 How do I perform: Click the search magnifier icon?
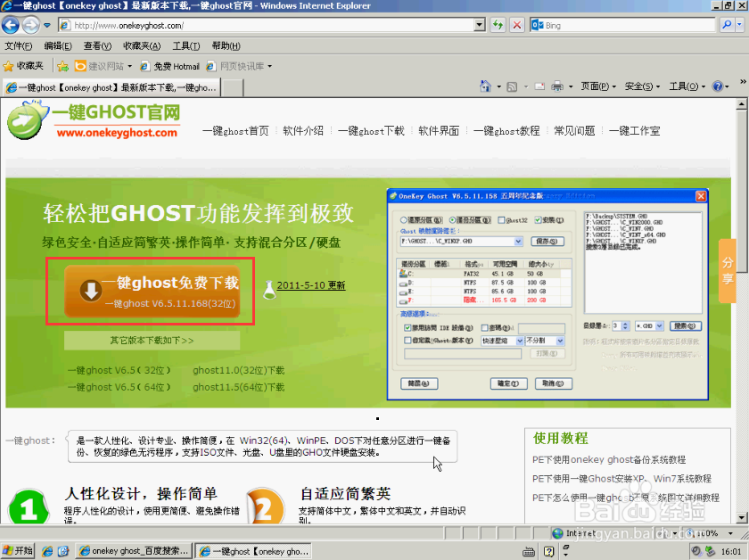coord(727,25)
